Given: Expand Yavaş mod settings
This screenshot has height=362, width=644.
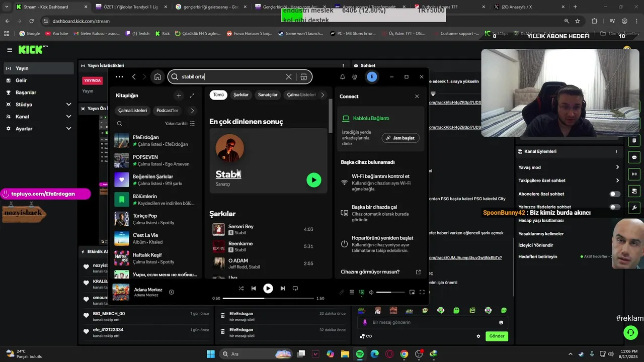Looking at the screenshot, I should click(x=569, y=167).
